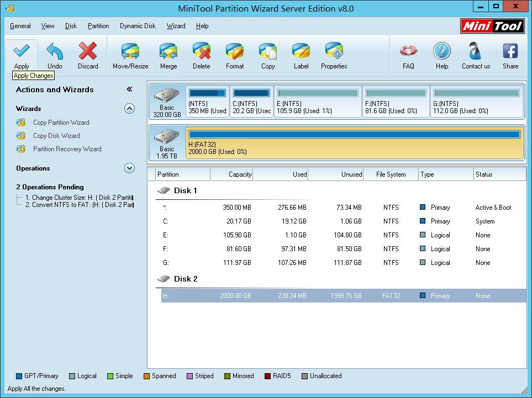Expand the Operations section
Screen dimensions: 532x398
click(129, 168)
